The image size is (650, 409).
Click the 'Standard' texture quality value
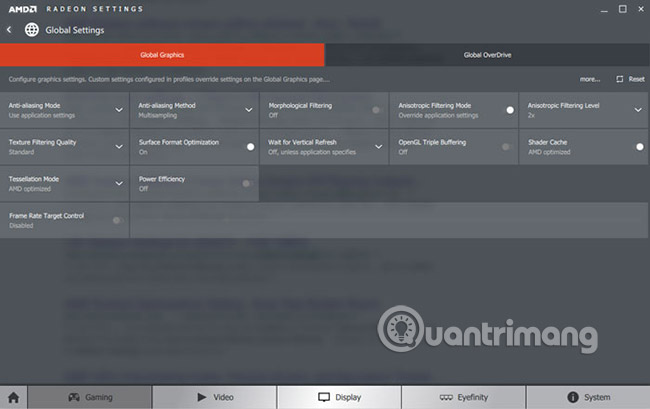[22, 152]
